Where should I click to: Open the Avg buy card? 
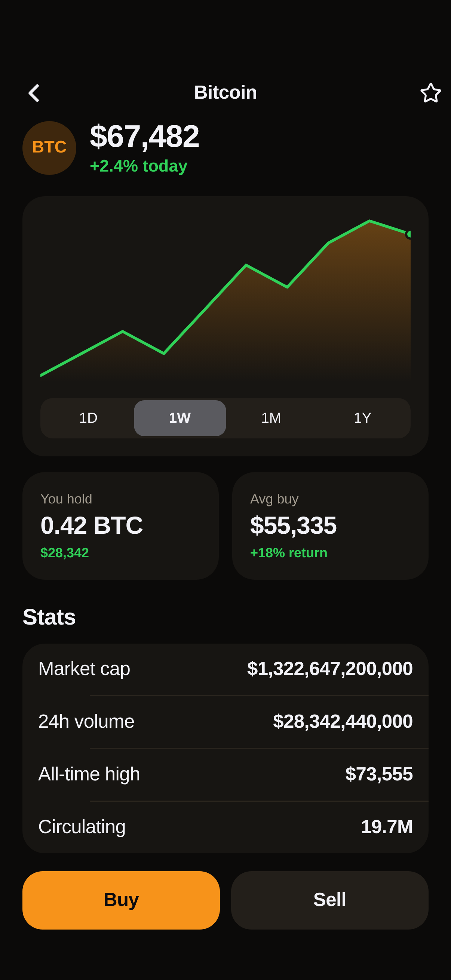pos(330,526)
